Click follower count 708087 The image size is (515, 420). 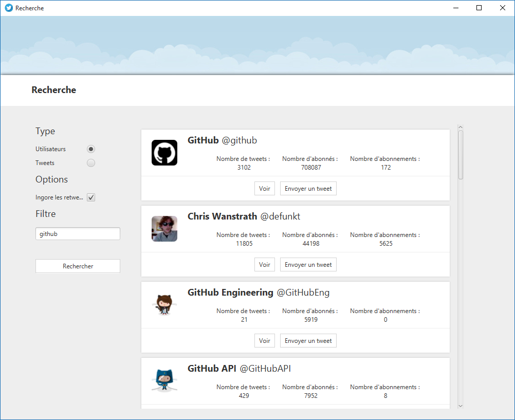pos(311,167)
